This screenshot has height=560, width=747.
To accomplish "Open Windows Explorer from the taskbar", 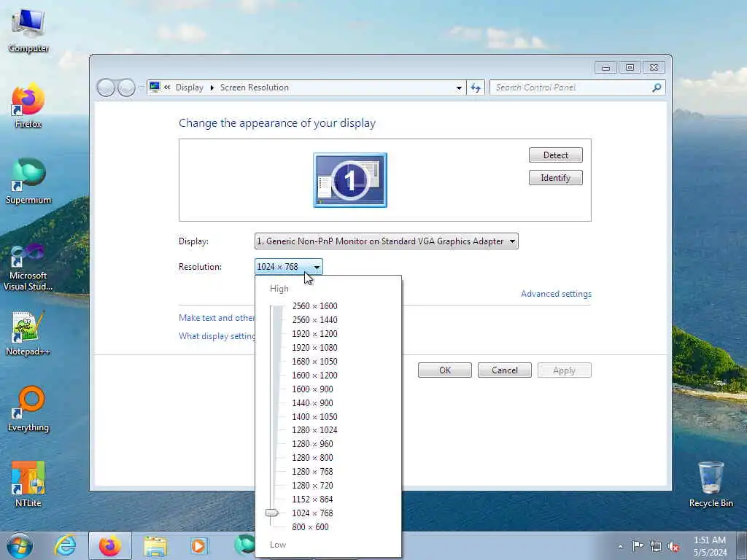I will click(155, 545).
